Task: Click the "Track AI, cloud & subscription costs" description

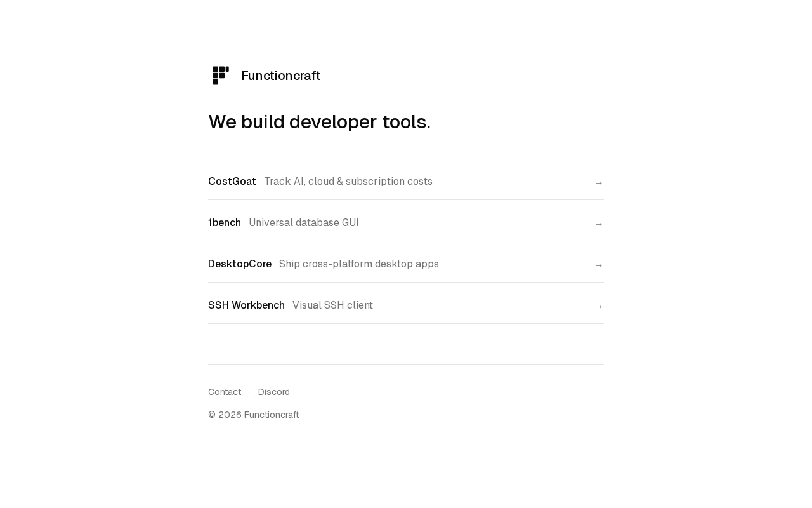Action: click(348, 182)
